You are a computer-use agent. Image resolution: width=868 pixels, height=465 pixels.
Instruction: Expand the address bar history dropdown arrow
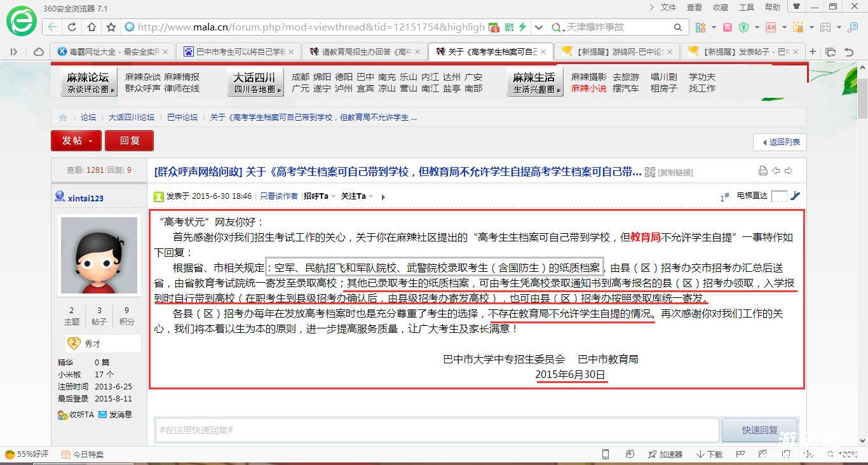pyautogui.click(x=539, y=27)
